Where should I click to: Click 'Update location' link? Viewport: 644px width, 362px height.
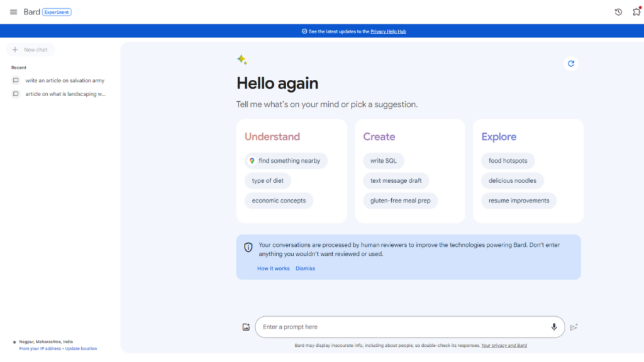click(81, 349)
